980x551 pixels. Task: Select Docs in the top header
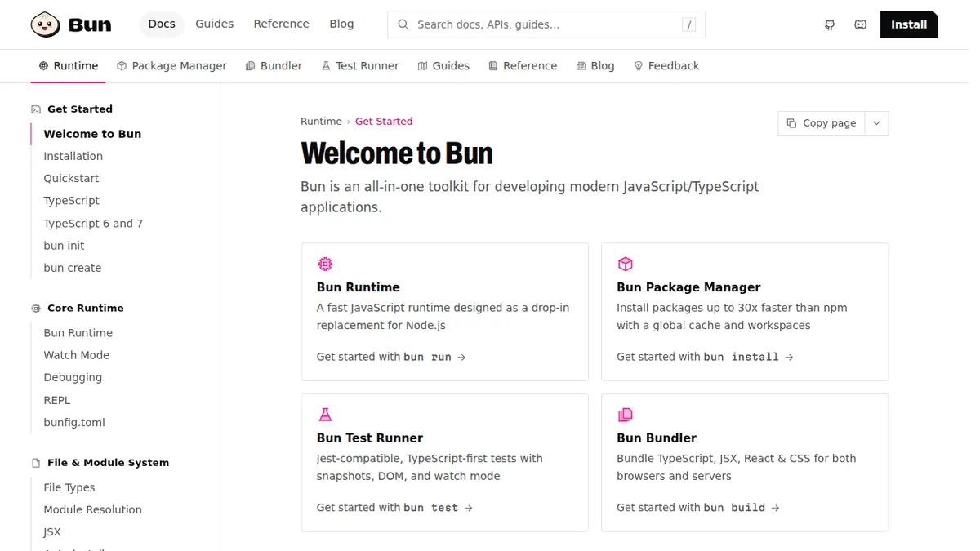point(162,24)
